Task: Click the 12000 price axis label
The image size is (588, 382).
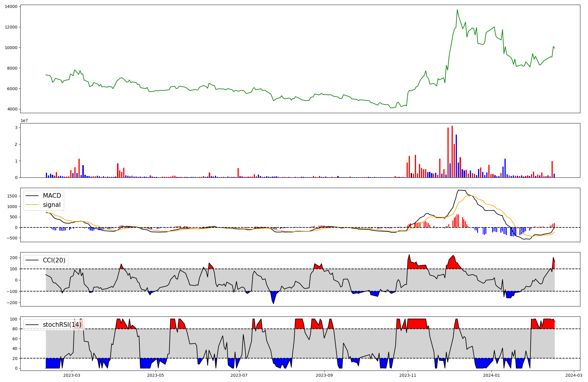Action: click(x=11, y=27)
